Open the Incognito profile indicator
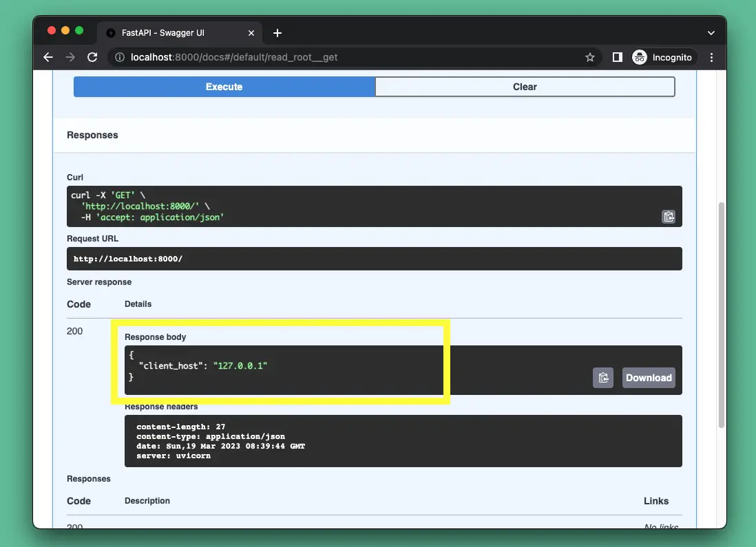This screenshot has height=547, width=756. (662, 57)
